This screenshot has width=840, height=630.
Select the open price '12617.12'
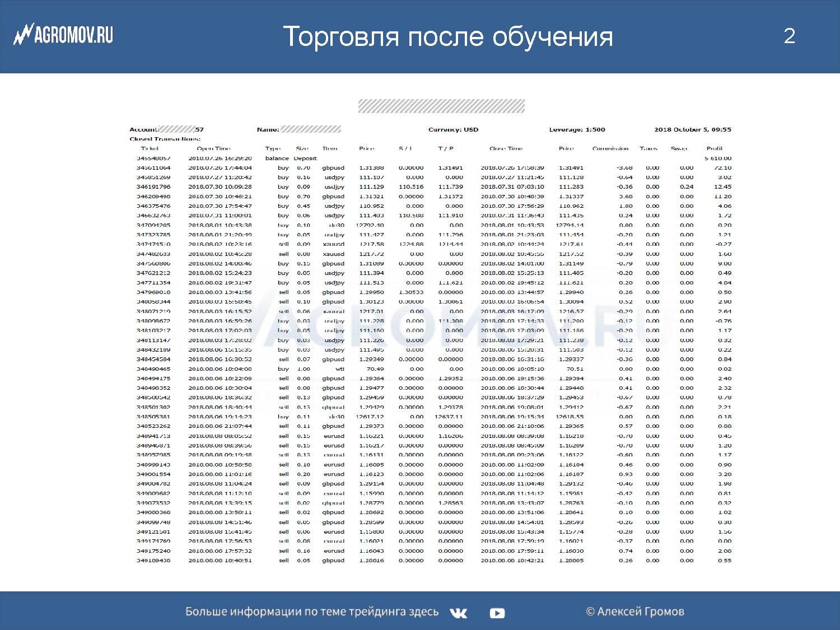370,417
